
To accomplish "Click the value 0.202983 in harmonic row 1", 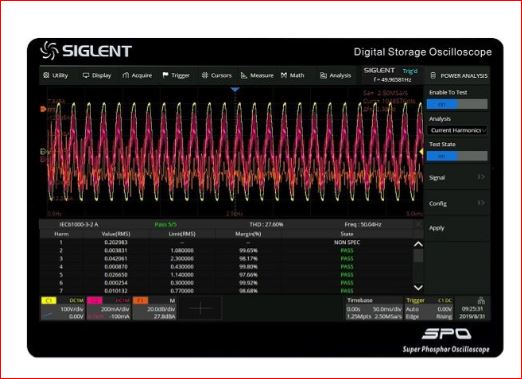I will click(116, 242).
